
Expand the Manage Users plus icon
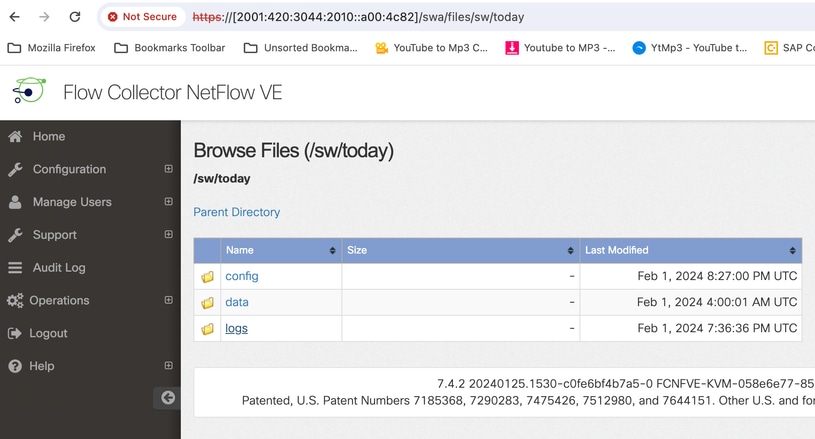[x=168, y=202]
